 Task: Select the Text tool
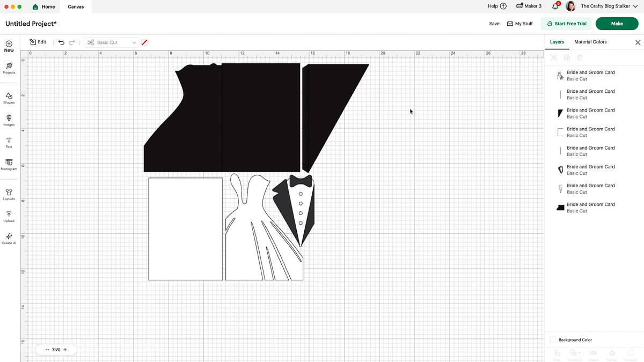9,142
